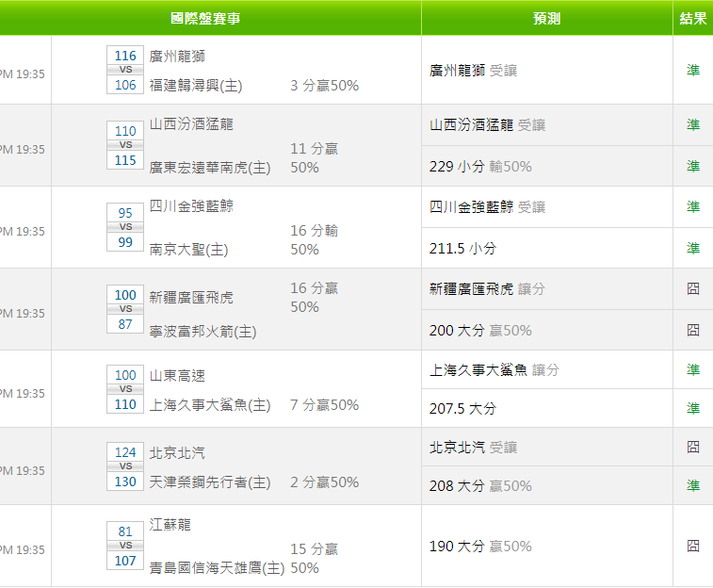
Task: Click the 準 result beside 229 小分
Action: [693, 167]
